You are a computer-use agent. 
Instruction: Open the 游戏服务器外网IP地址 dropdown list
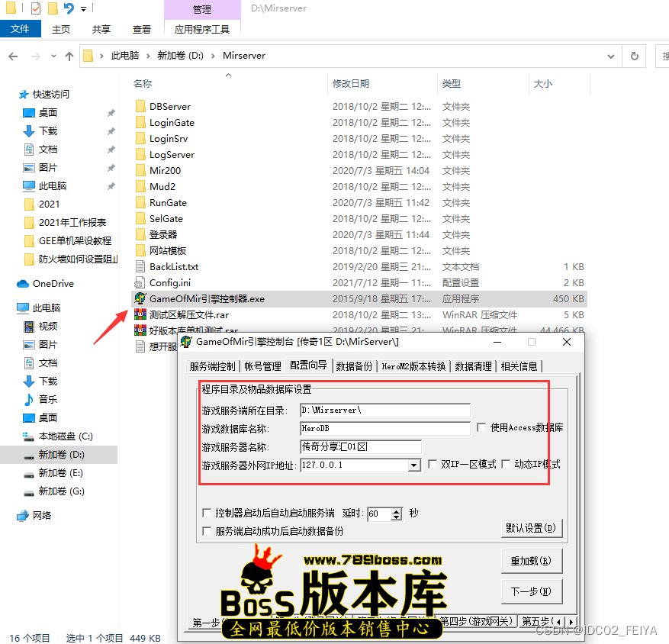tap(414, 465)
